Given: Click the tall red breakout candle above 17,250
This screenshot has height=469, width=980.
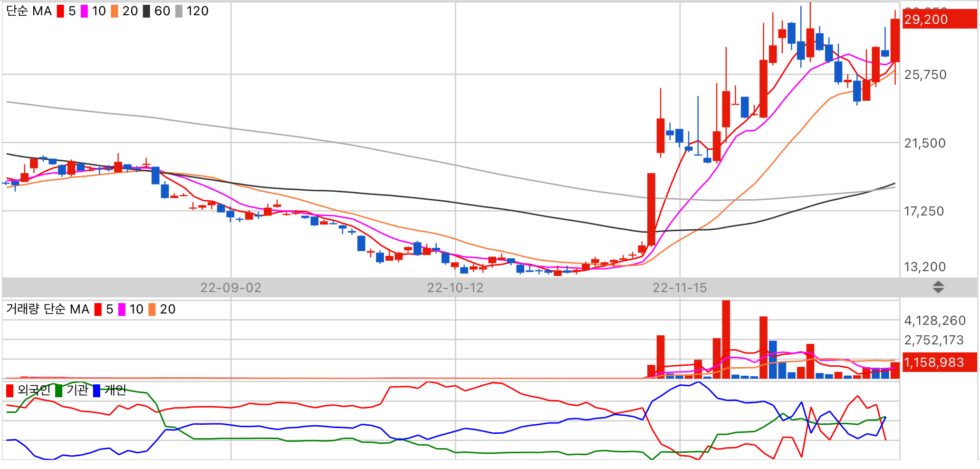Looking at the screenshot, I should (651, 209).
